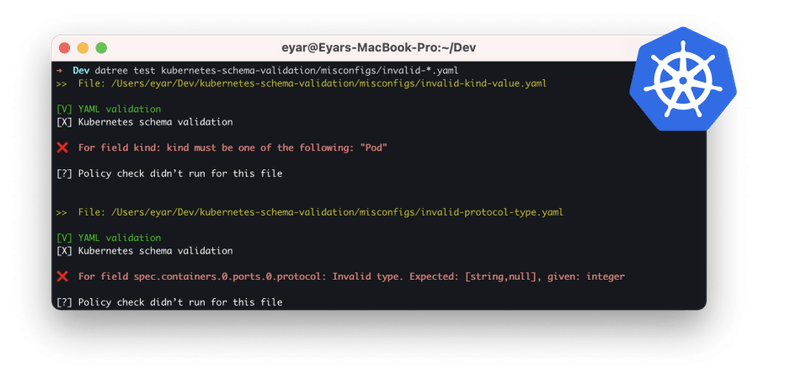Click the spec.containers.0.ports.0.protocol error message

pos(352,276)
